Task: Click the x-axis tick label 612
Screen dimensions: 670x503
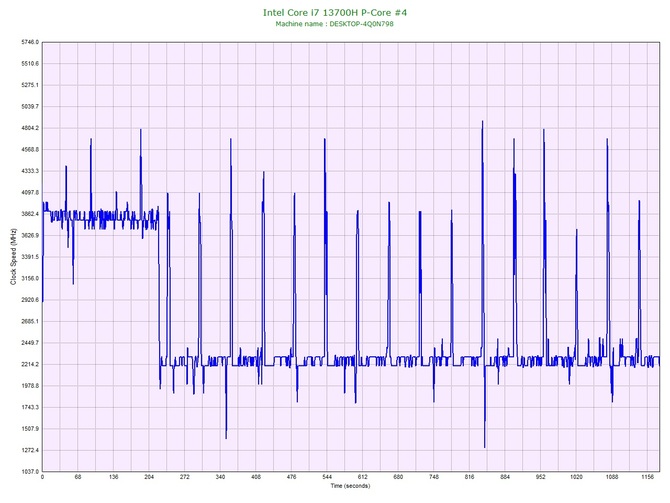Action: coord(363,477)
